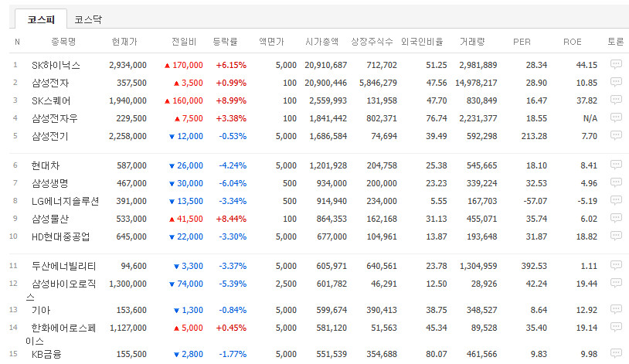This screenshot has height=364, width=629.
Task: Open SK하이닉스 stock page
Action: [x=56, y=65]
